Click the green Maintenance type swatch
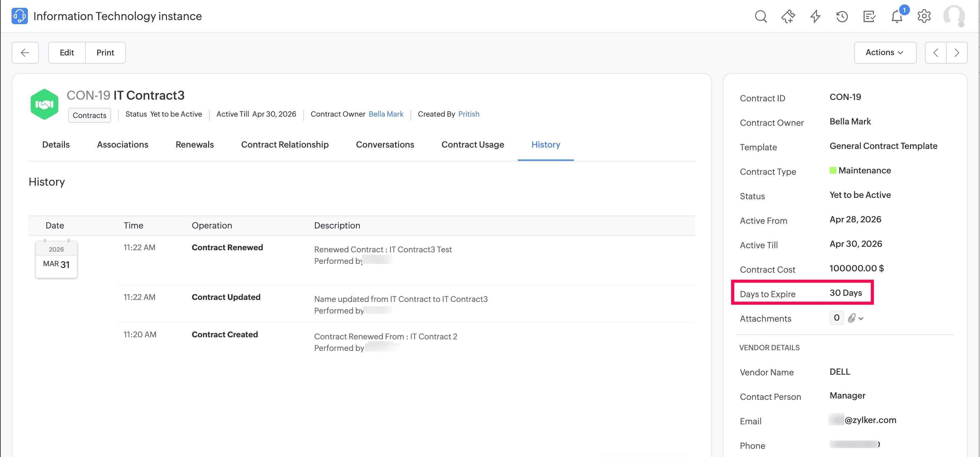 point(833,170)
